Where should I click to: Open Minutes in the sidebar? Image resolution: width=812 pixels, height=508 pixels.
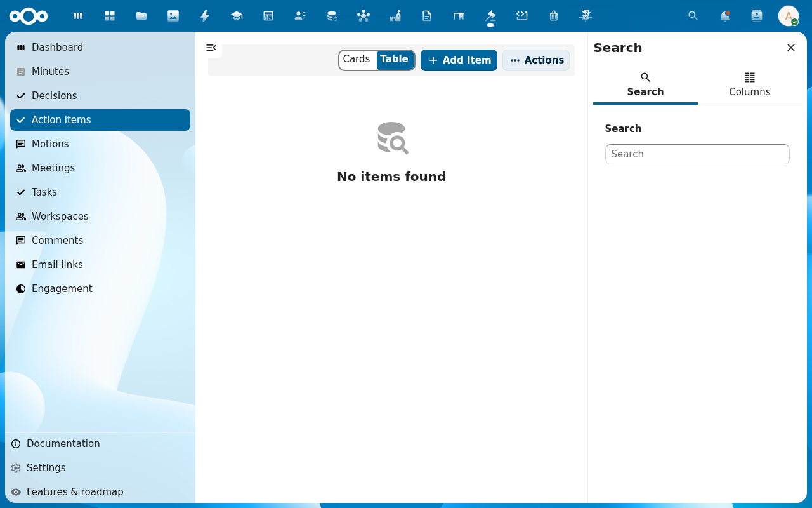(x=100, y=72)
